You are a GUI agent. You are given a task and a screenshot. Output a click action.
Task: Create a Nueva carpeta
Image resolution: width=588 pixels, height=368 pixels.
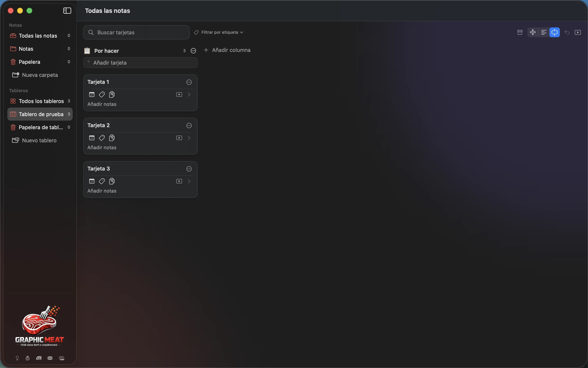click(35, 75)
